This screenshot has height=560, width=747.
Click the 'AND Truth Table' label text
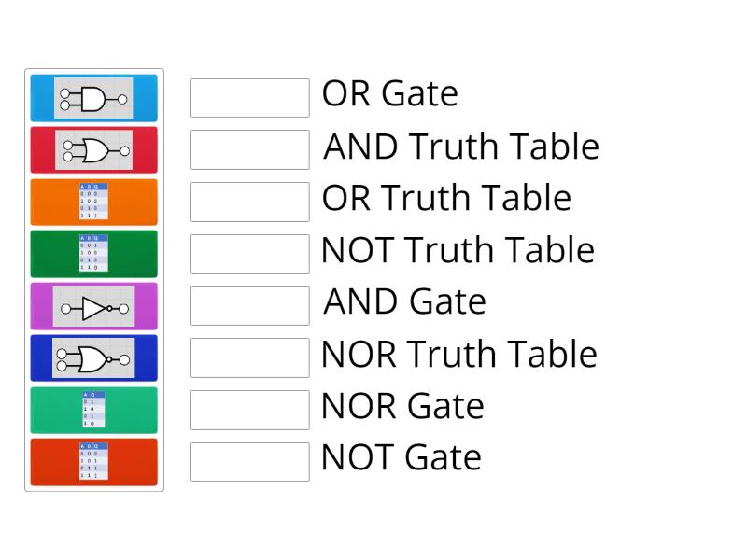[460, 147]
